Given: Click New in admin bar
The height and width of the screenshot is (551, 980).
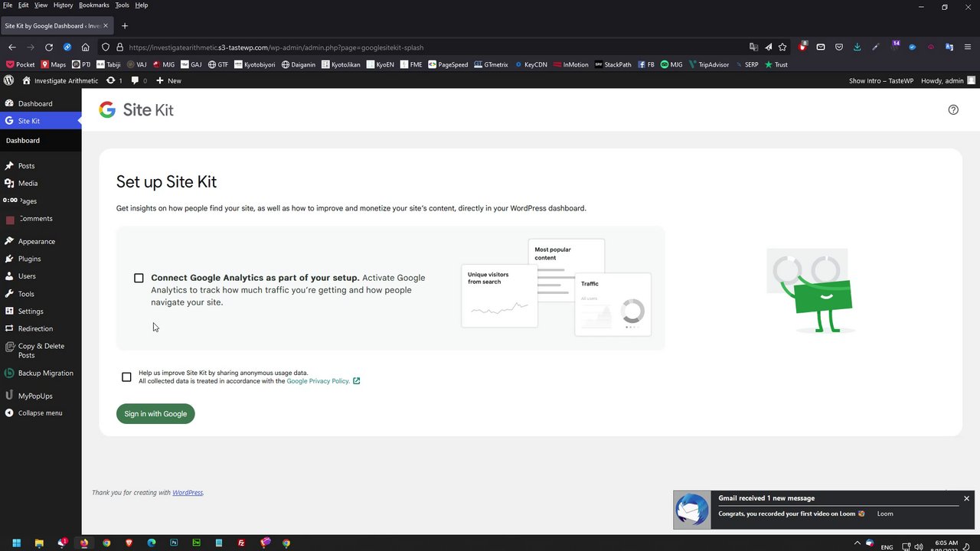Looking at the screenshot, I should (168, 80).
